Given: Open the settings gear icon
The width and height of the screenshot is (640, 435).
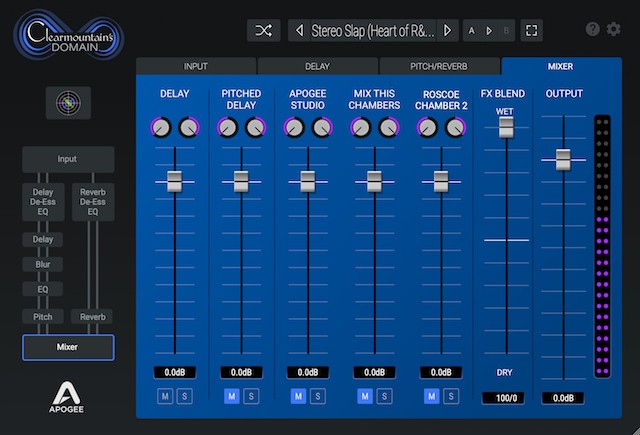Looking at the screenshot, I should (x=614, y=29).
